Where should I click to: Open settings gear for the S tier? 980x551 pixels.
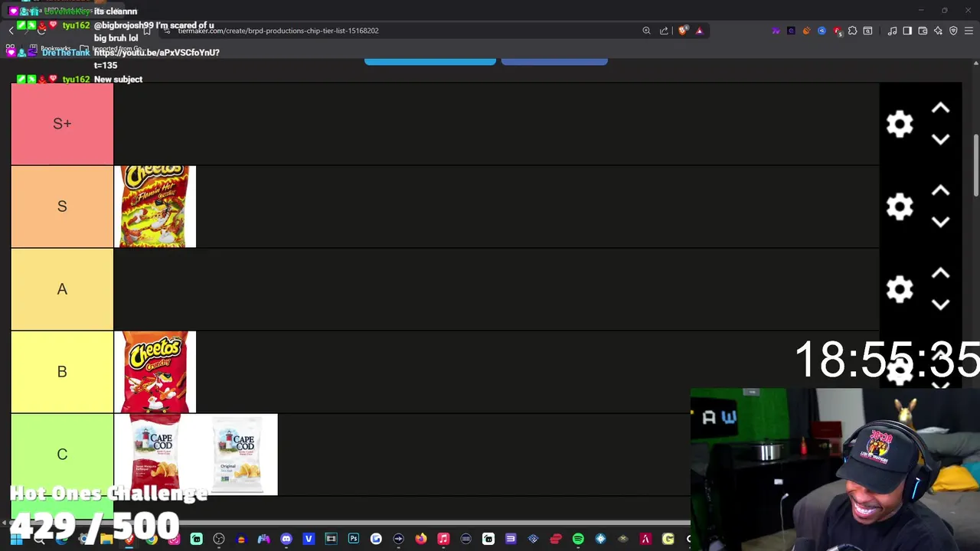[900, 207]
